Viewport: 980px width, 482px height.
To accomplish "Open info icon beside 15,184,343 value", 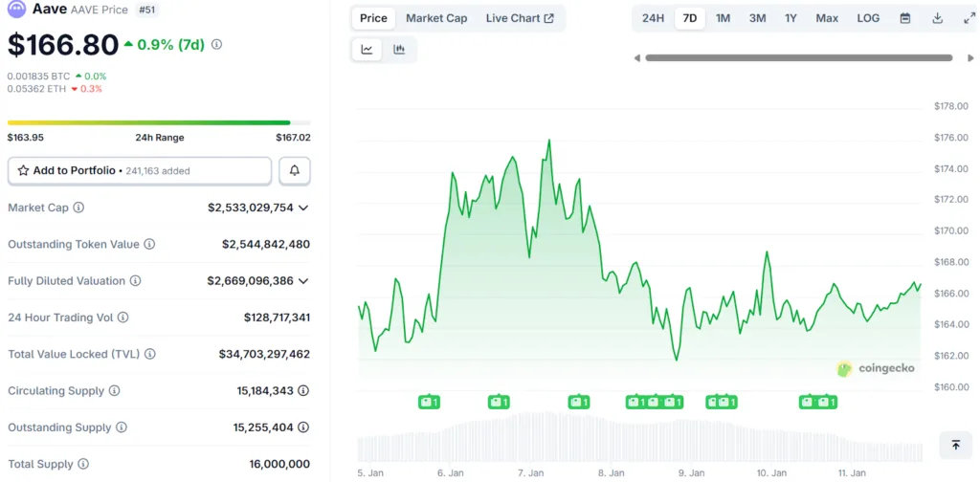I will (303, 391).
